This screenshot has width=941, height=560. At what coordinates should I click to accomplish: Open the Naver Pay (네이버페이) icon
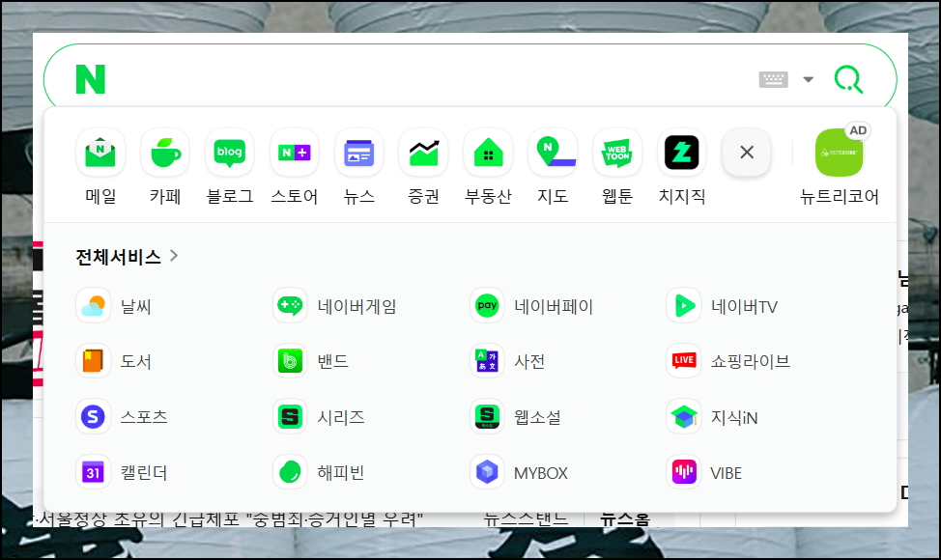coord(487,306)
